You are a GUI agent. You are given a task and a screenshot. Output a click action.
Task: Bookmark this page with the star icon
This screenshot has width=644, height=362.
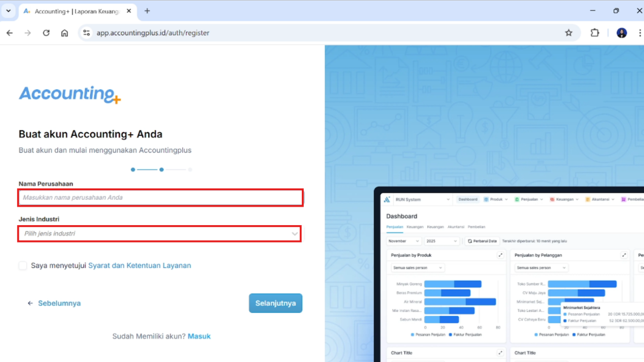coord(569,33)
